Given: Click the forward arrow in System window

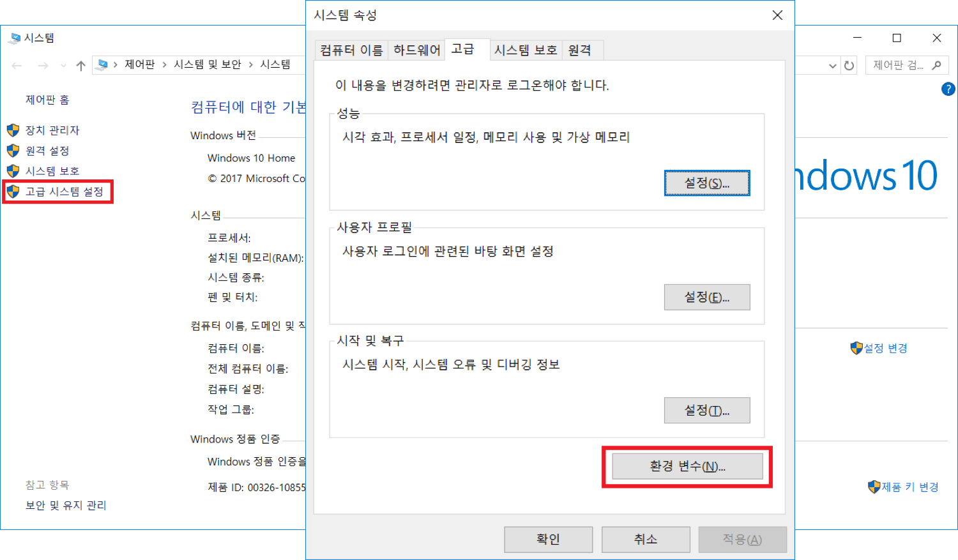Looking at the screenshot, I should coord(43,65).
